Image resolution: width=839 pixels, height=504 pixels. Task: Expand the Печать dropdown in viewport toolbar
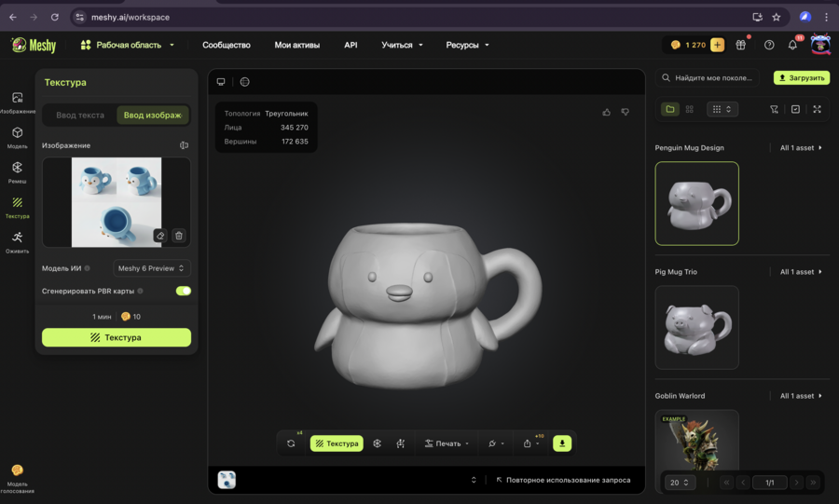coord(447,443)
